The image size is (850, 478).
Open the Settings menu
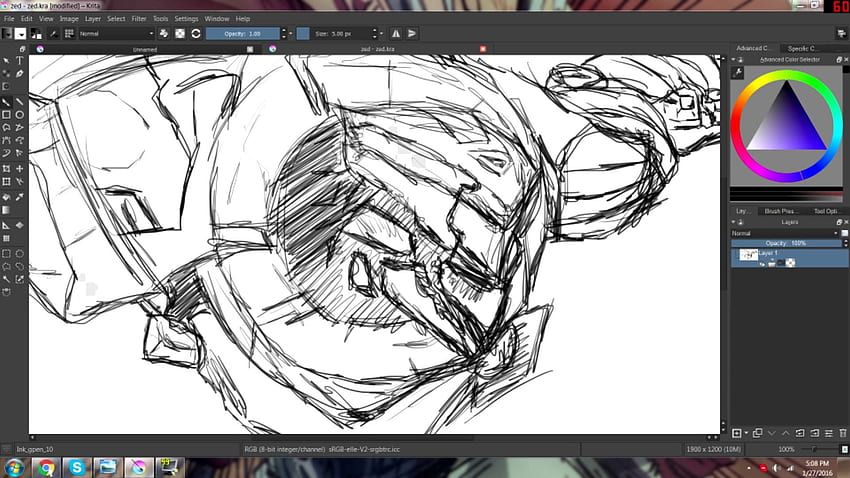coord(186,19)
